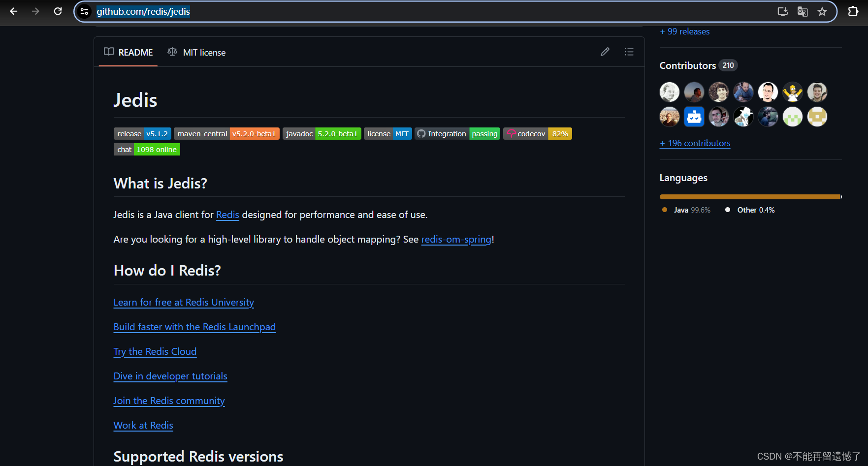Click the Java segment of languages bar
This screenshot has height=466, width=868.
(750, 197)
